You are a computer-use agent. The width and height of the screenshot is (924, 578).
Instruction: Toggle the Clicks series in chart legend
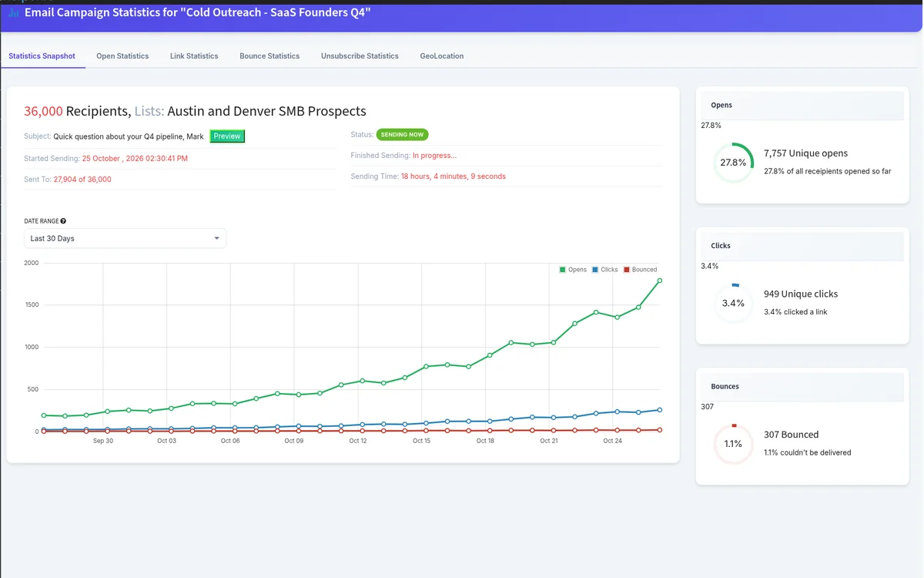pyautogui.click(x=605, y=270)
